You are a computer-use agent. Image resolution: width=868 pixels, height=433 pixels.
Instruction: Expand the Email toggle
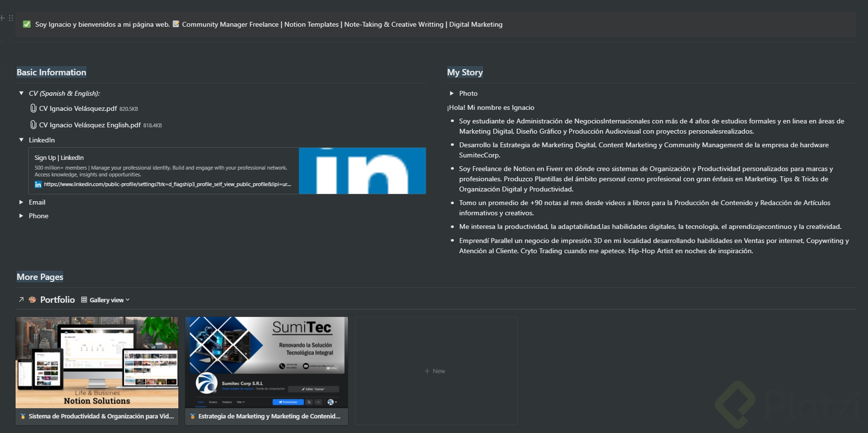[x=21, y=202]
